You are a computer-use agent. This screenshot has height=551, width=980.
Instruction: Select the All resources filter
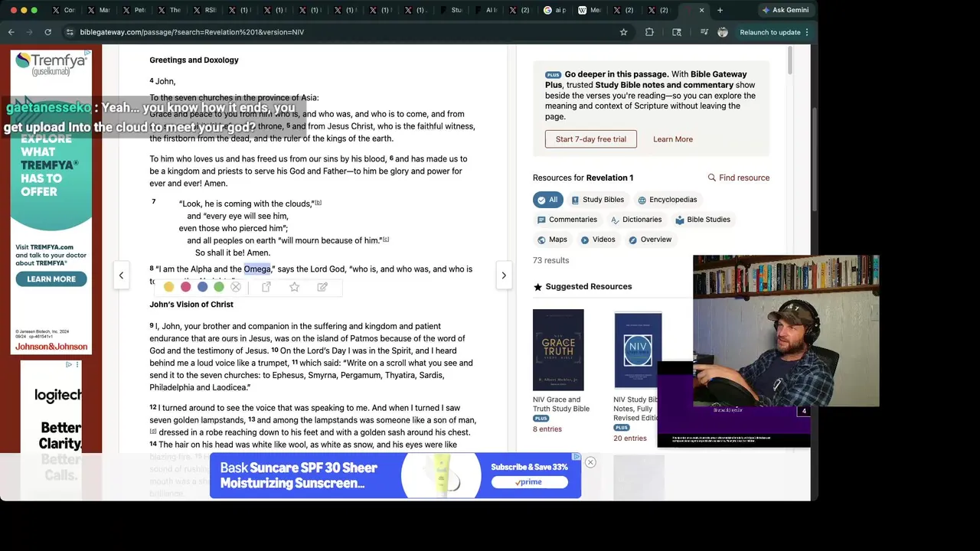547,200
